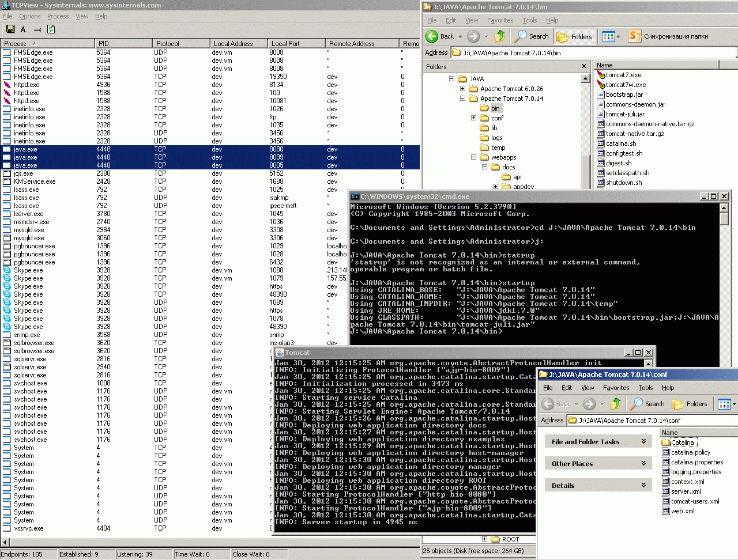Open the Options menu in TCPView
738x560 pixels.
(30, 16)
